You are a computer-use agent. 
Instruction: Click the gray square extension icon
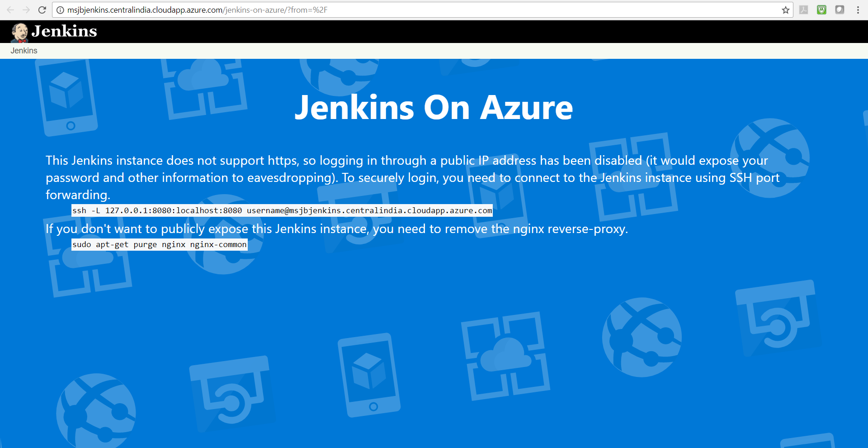(840, 10)
